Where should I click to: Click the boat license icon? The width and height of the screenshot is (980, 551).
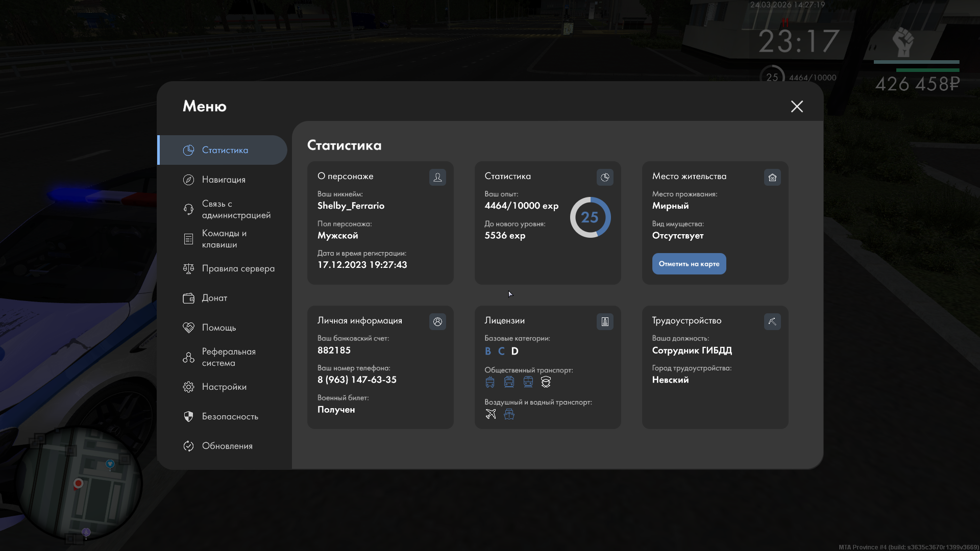tap(509, 414)
